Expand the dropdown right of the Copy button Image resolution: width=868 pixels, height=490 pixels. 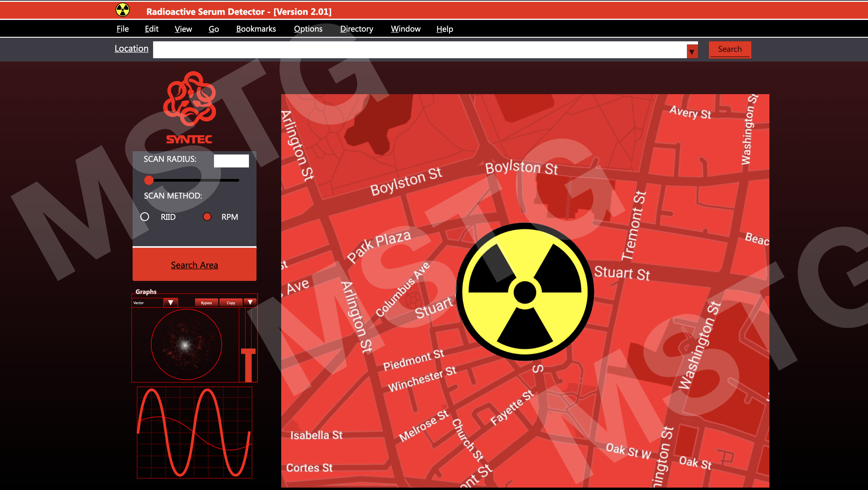pyautogui.click(x=250, y=303)
